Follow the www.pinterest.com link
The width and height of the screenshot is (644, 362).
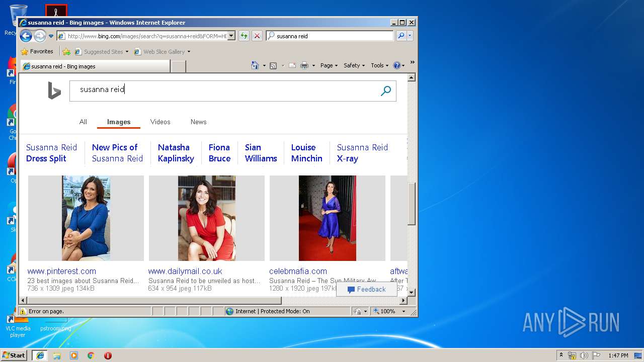point(61,271)
